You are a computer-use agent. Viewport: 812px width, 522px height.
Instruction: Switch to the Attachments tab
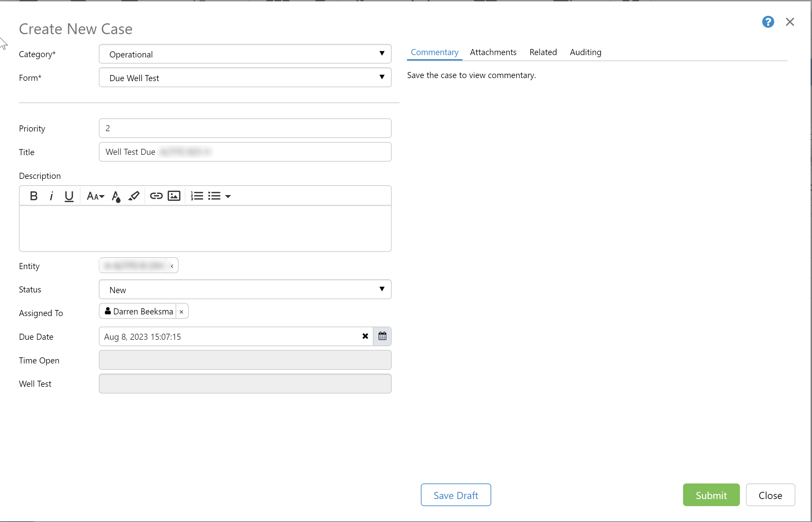tap(493, 52)
